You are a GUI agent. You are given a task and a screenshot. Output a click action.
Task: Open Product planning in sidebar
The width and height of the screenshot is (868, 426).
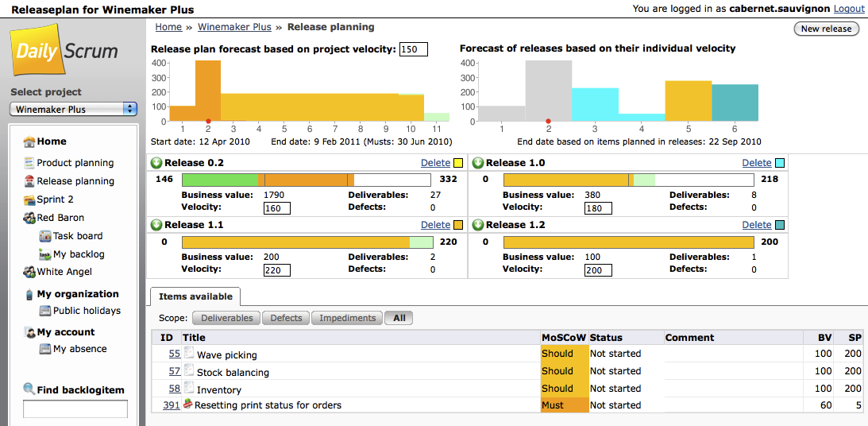click(x=75, y=163)
